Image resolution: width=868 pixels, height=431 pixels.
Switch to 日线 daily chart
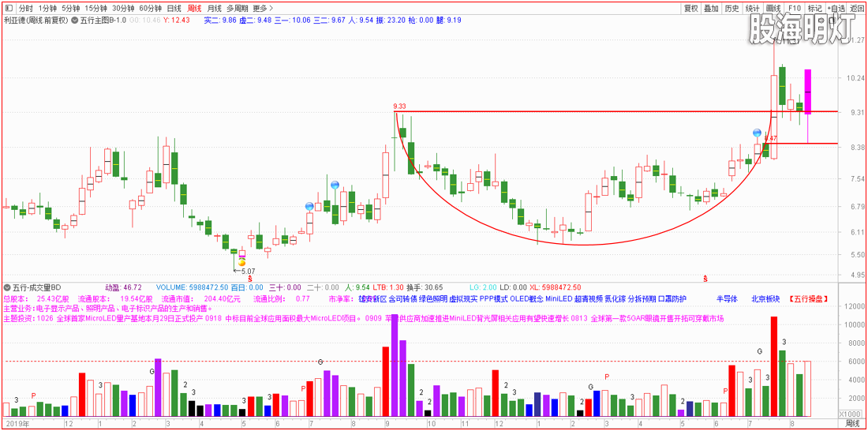174,9
